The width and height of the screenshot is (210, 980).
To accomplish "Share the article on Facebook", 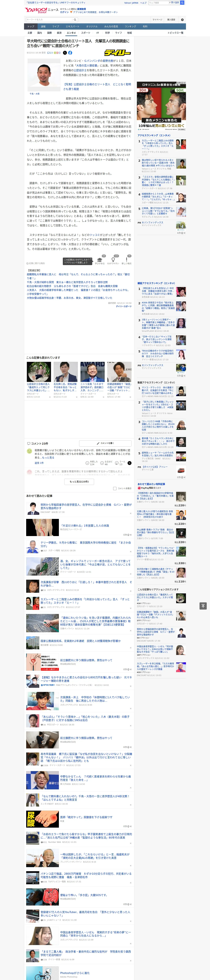I will coord(70,53).
